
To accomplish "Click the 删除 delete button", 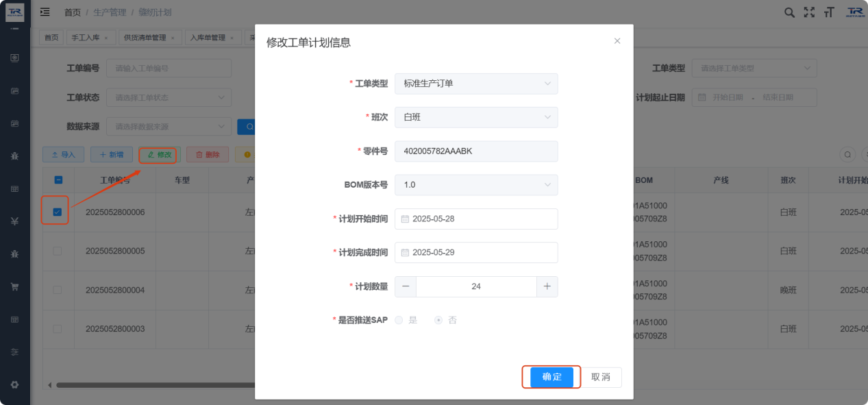I will [x=208, y=155].
